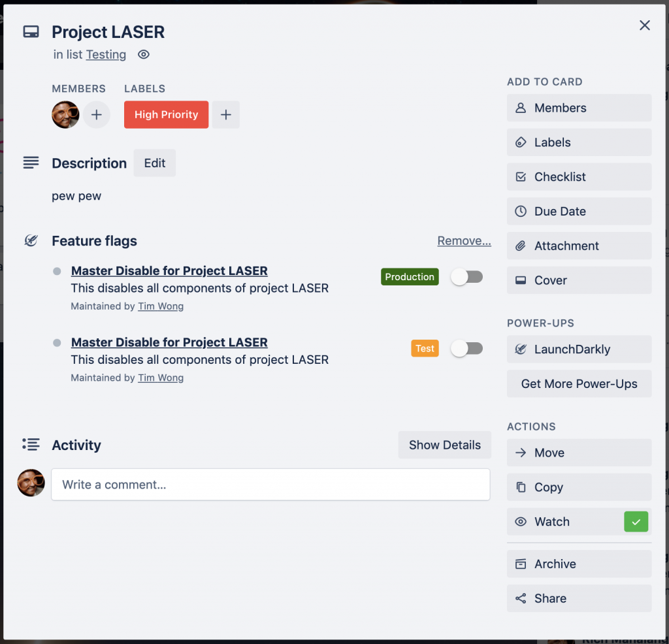Click the card cover icon beside Project LASER
Screen dimensions: 669x644
31,31
